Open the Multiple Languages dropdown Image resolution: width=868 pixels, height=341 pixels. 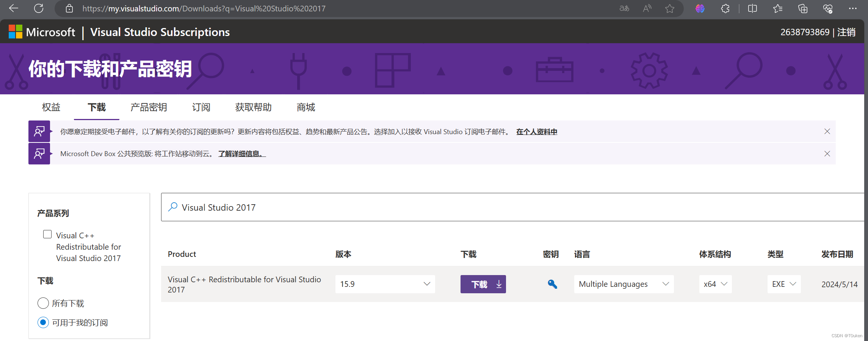tap(624, 284)
